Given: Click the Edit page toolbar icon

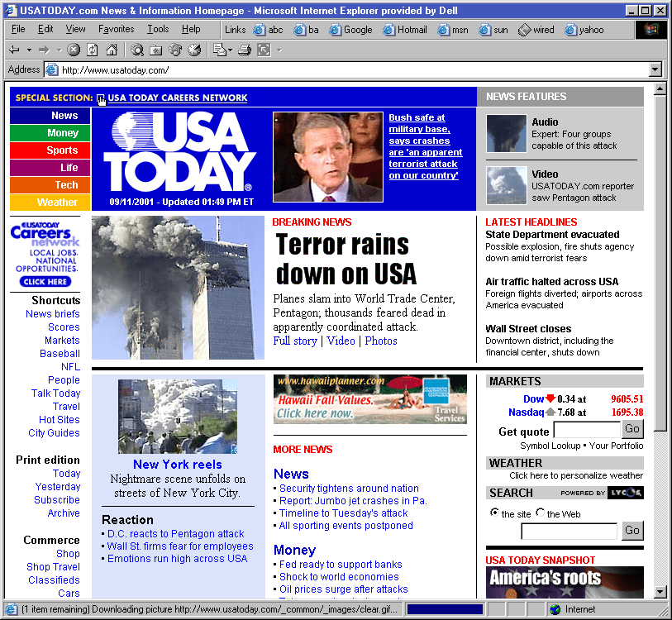Looking at the screenshot, I should coord(264,50).
